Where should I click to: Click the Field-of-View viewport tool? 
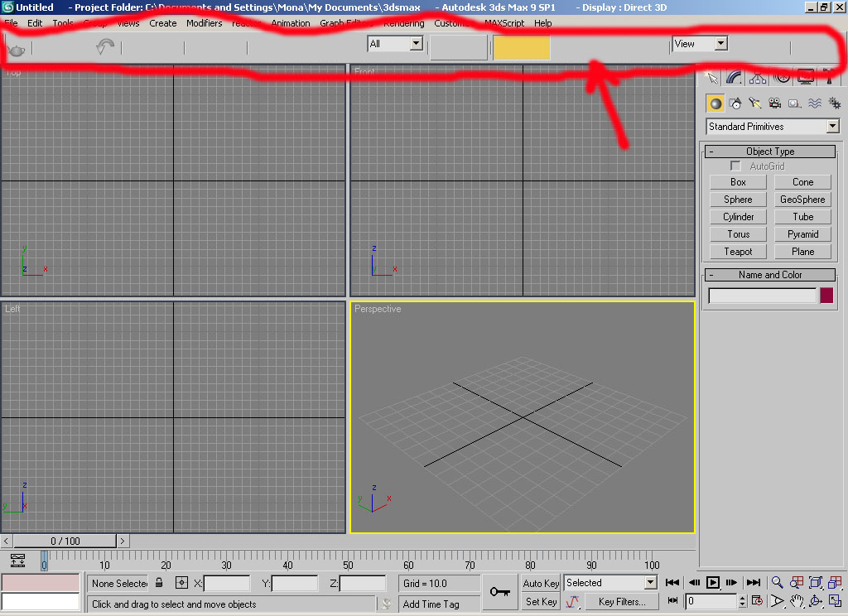pos(777,601)
